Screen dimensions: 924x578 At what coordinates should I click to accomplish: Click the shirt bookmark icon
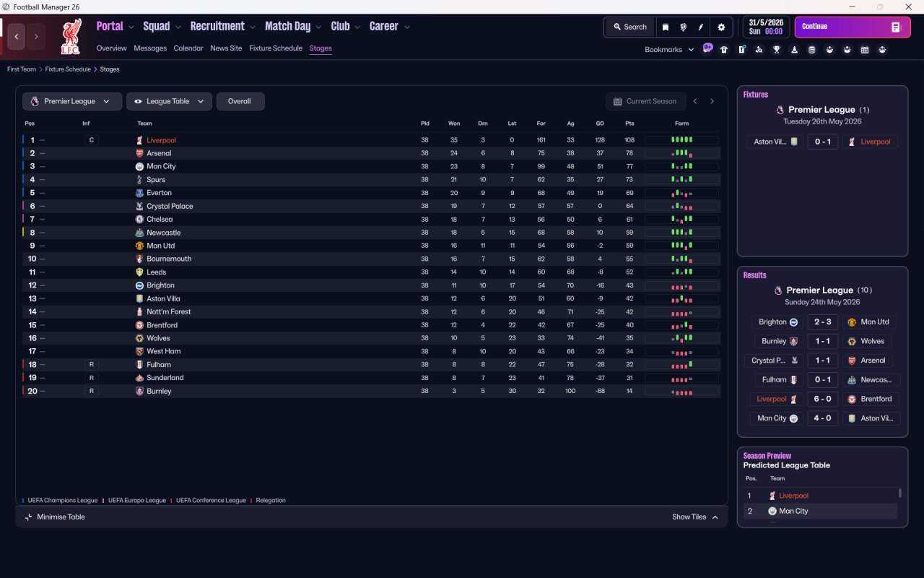pos(724,50)
